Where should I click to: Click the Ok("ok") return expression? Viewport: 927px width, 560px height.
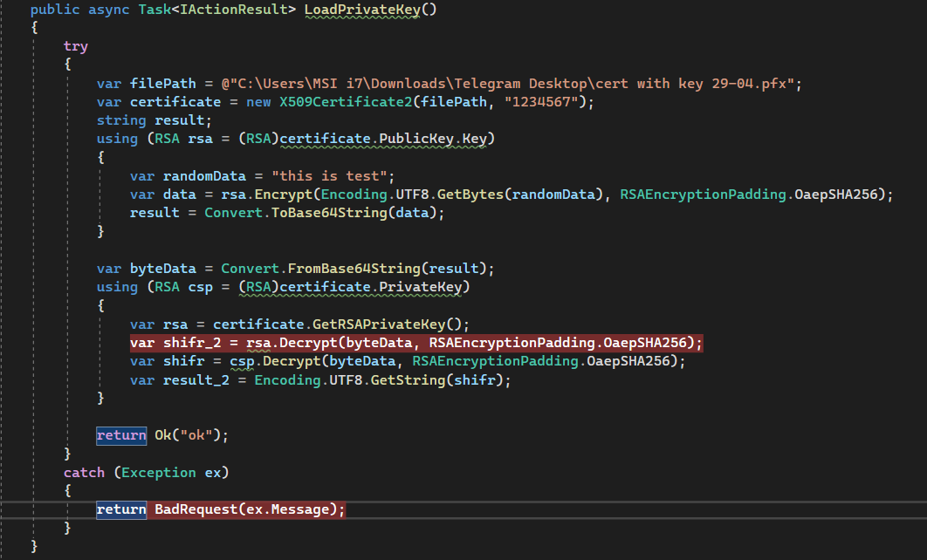pos(188,435)
